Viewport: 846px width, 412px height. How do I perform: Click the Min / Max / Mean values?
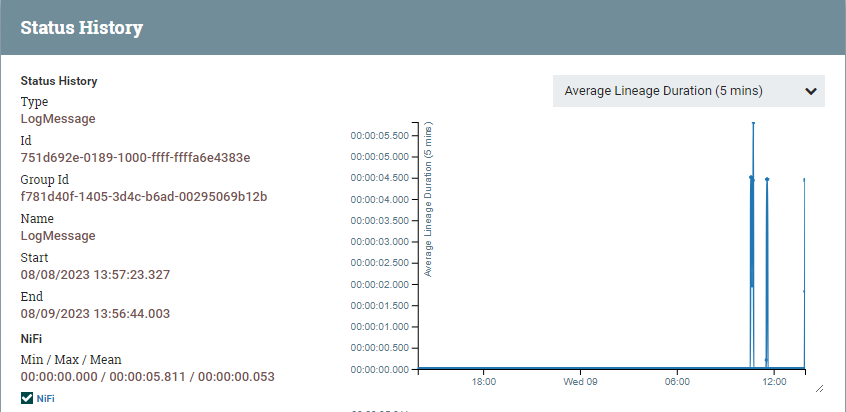[147, 377]
